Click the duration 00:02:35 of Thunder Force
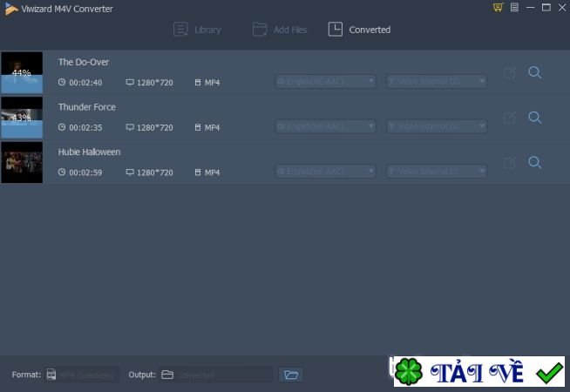570x392 pixels. (x=85, y=127)
